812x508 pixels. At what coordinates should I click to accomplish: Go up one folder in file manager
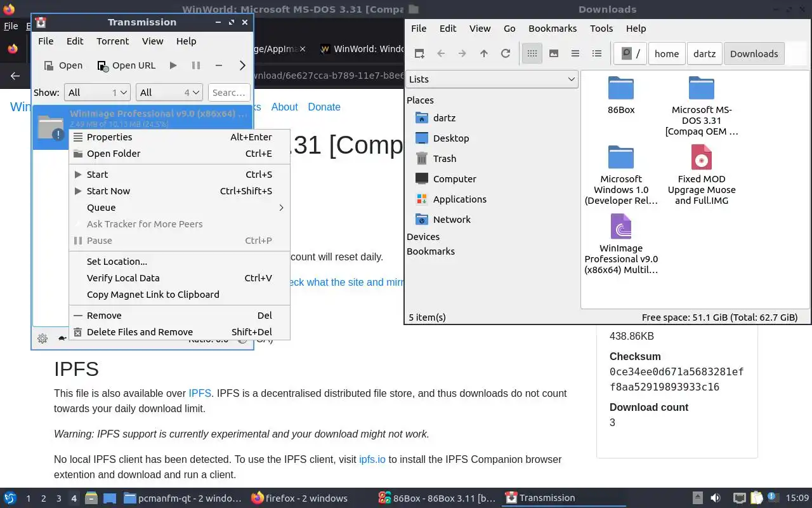[484, 54]
